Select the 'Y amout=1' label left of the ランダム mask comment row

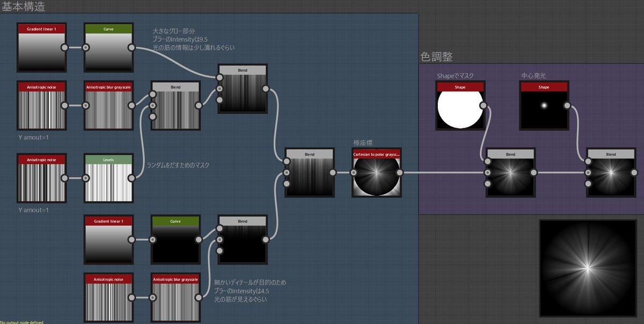coord(33,210)
